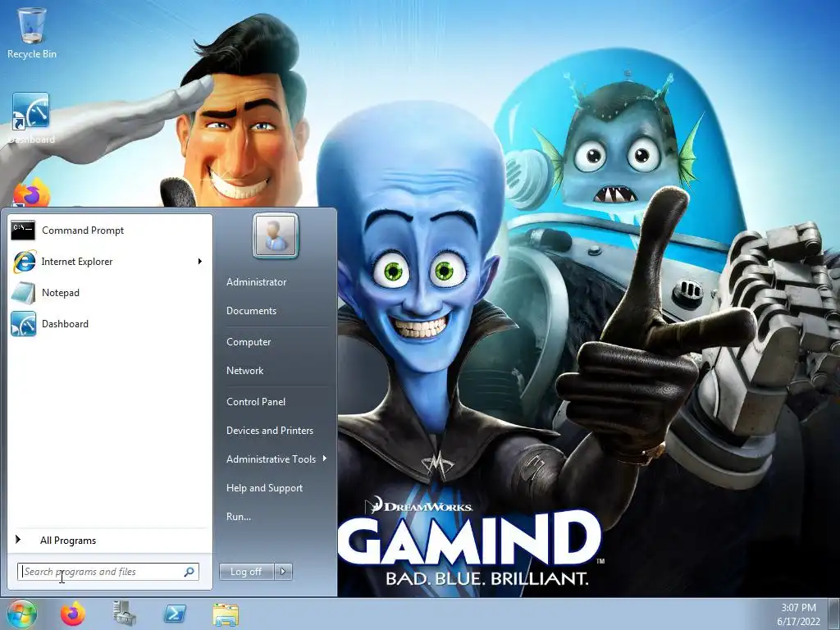The image size is (840, 630).
Task: Click the Show desktop button at taskbar edge
Action: tap(833, 614)
